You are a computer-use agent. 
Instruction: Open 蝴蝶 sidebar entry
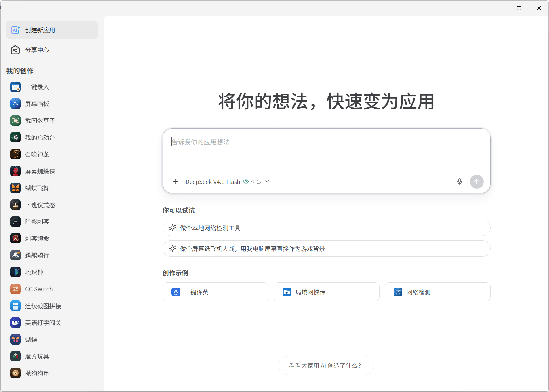[52, 340]
